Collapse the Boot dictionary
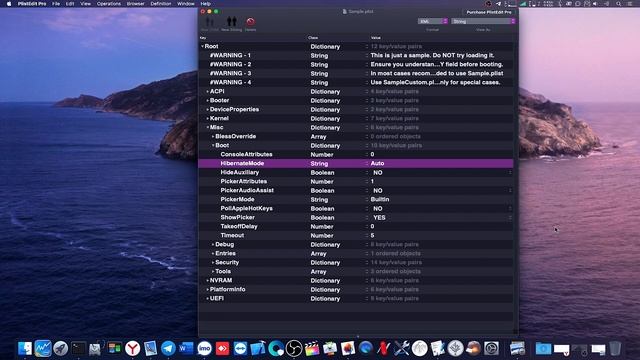 (213, 145)
